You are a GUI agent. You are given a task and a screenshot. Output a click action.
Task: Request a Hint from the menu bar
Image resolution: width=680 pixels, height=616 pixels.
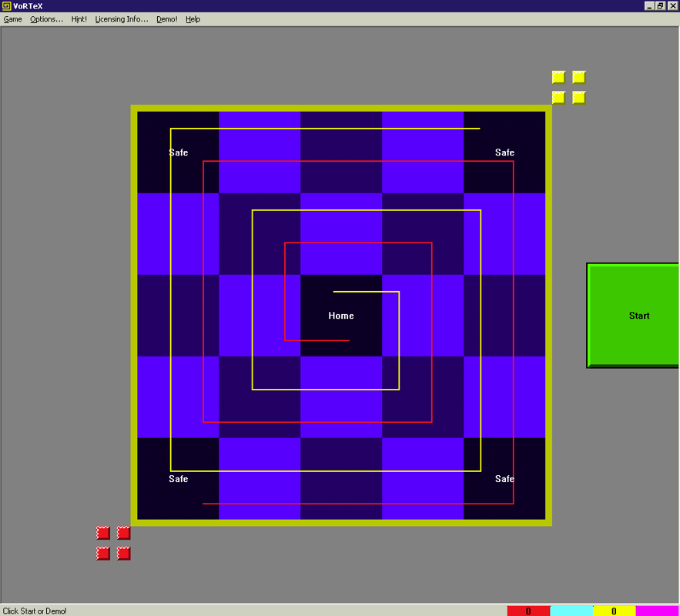(79, 19)
